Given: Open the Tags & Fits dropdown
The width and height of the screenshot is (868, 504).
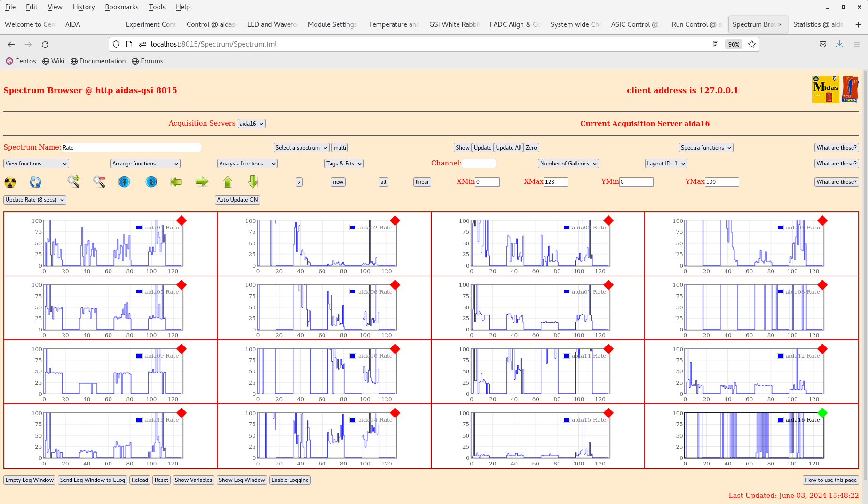Looking at the screenshot, I should click(x=344, y=164).
